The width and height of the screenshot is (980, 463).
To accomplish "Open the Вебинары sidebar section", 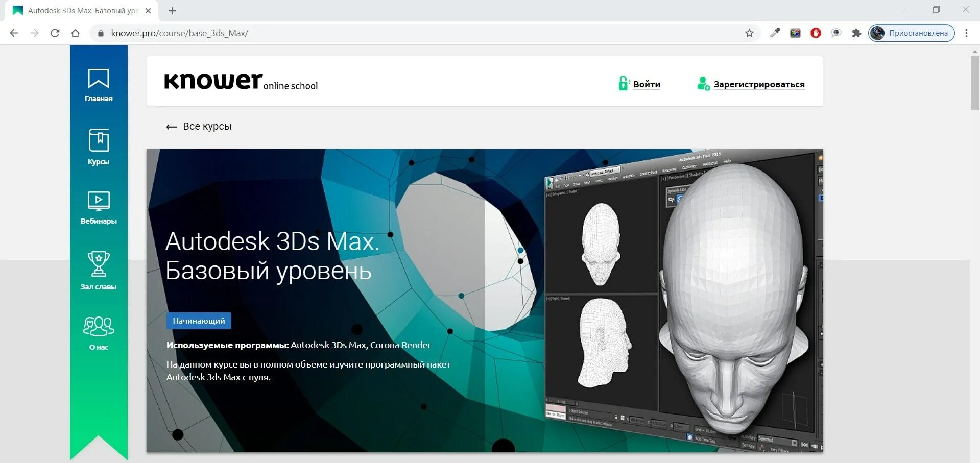I will (x=99, y=208).
